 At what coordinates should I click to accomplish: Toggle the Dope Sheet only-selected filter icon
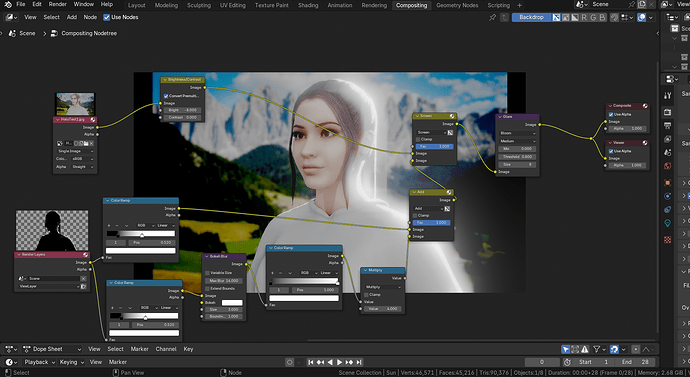(566, 349)
